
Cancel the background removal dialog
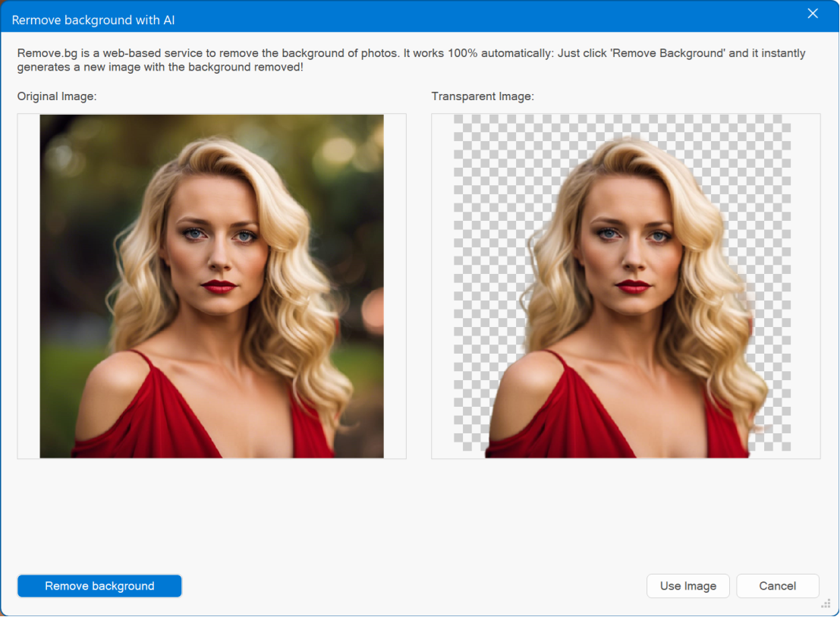(777, 586)
